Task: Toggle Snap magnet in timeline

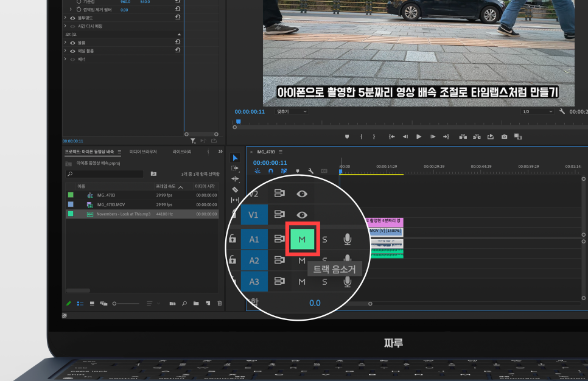Action: 271,171
